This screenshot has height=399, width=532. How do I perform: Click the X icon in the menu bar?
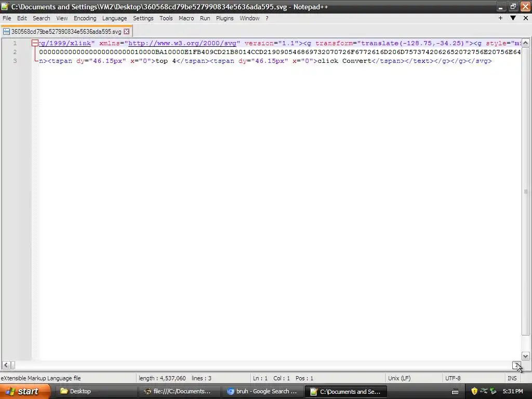point(526,18)
